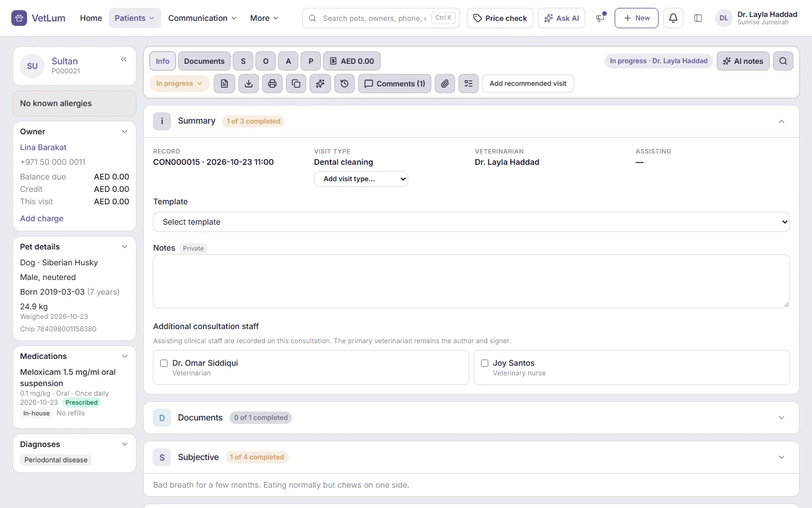The height and width of the screenshot is (508, 812).
Task: Download the consultation record
Action: point(249,84)
